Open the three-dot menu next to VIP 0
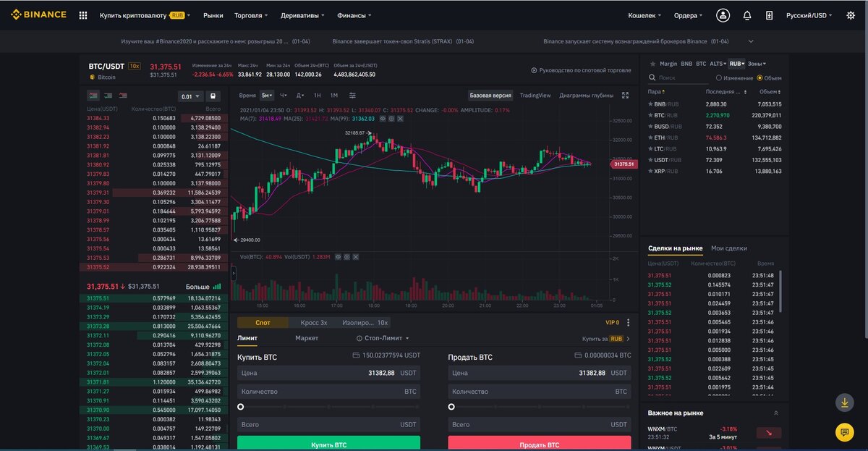Viewport: 868px width, 451px height. [x=628, y=323]
